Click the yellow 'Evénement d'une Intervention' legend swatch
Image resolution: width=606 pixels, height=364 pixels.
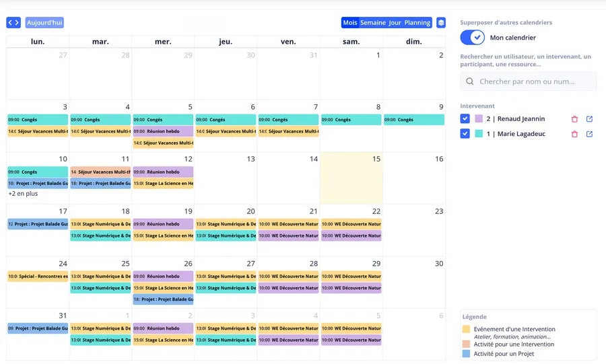(x=466, y=329)
